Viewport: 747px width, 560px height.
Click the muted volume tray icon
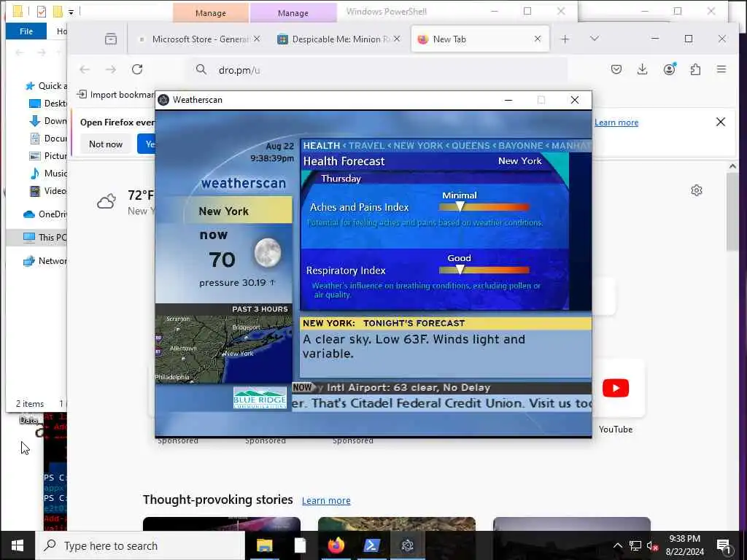pyautogui.click(x=652, y=545)
